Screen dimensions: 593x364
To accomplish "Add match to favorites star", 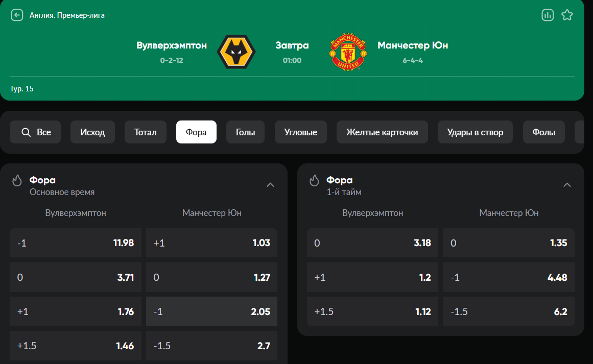I will click(x=567, y=15).
